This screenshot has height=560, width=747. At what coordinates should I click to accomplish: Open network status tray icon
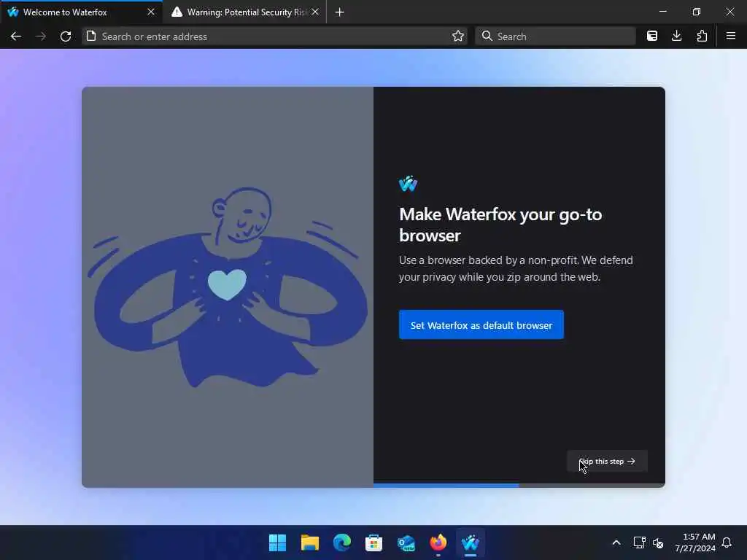tap(639, 542)
